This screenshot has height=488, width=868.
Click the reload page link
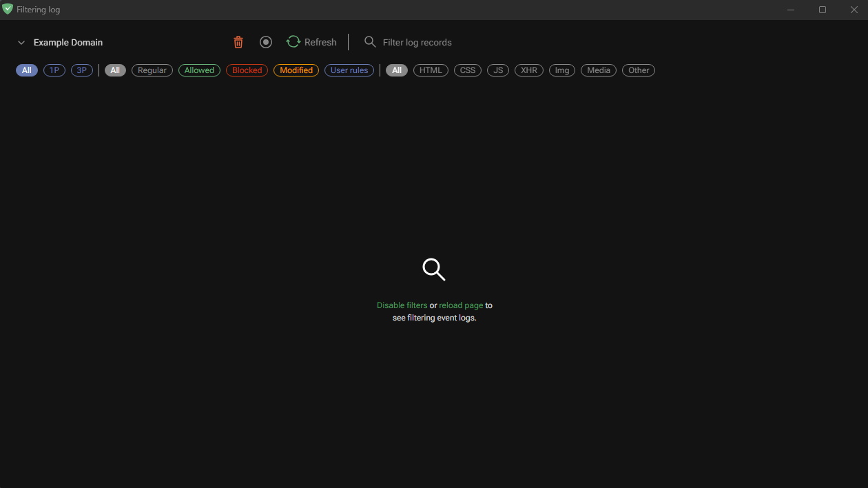click(461, 305)
